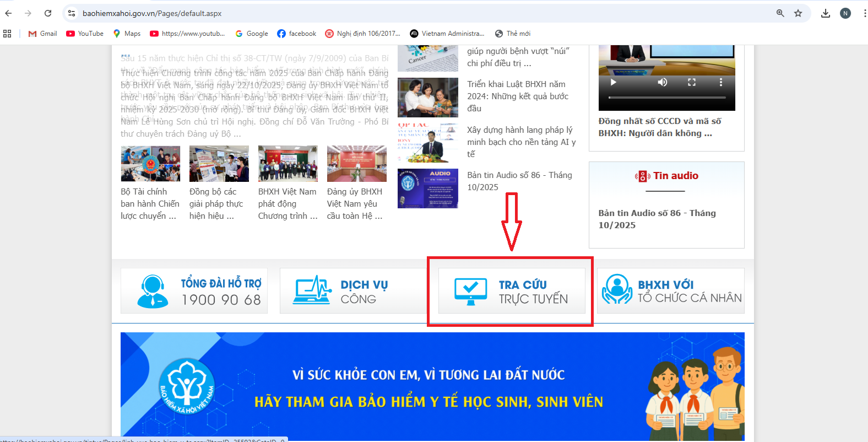
Task: Open the YouTube bookmark
Action: [x=85, y=34]
